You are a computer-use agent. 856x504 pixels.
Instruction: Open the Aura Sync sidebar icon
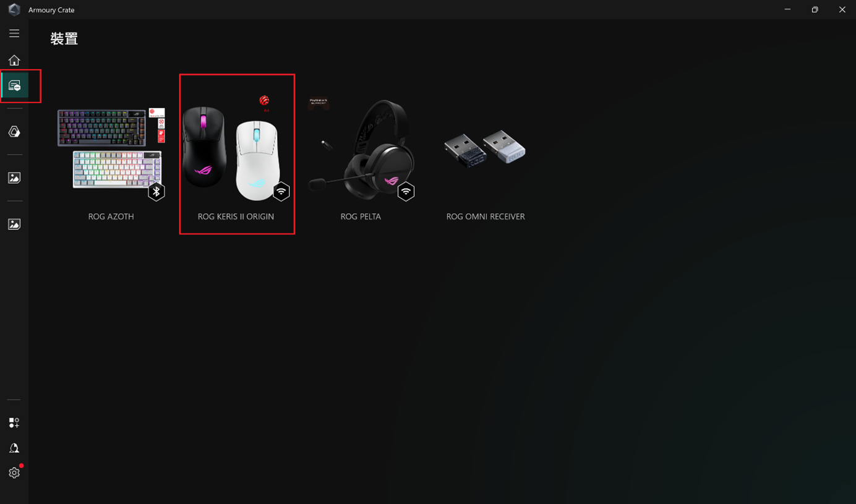pos(14,132)
